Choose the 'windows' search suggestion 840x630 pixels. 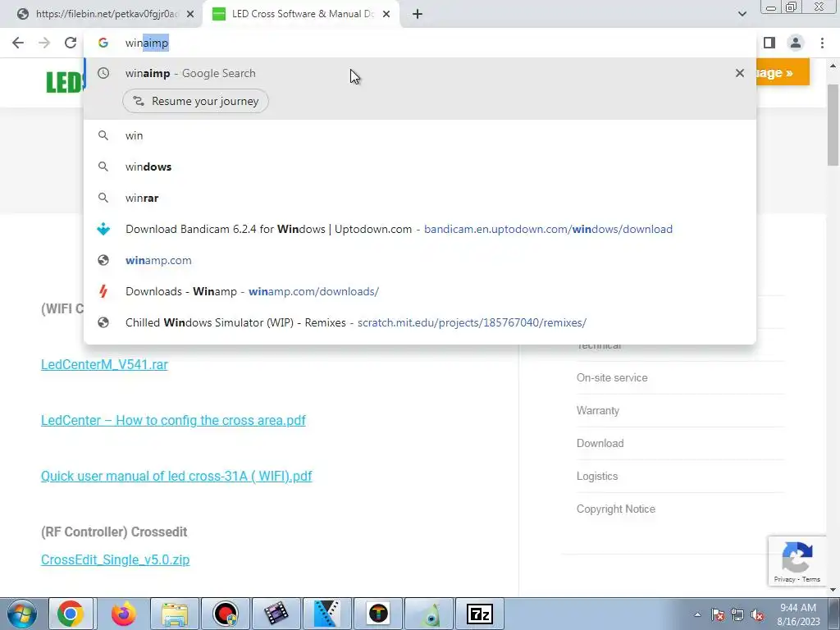pyautogui.click(x=419, y=167)
